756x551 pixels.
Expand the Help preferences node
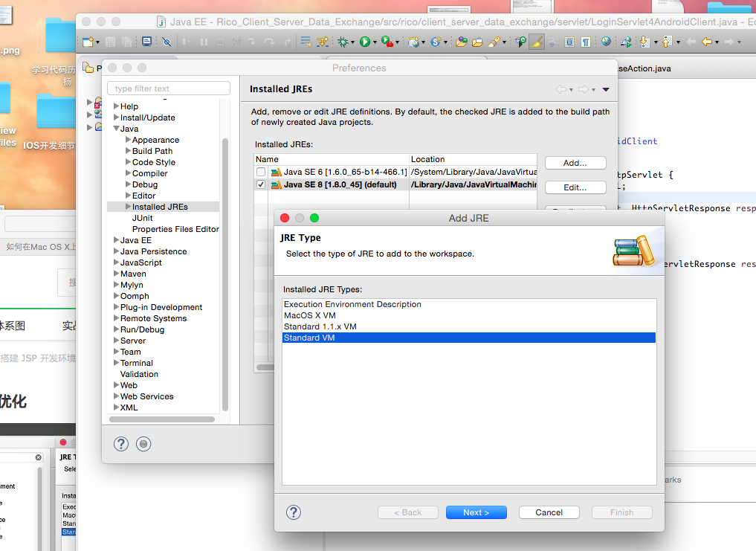click(116, 106)
